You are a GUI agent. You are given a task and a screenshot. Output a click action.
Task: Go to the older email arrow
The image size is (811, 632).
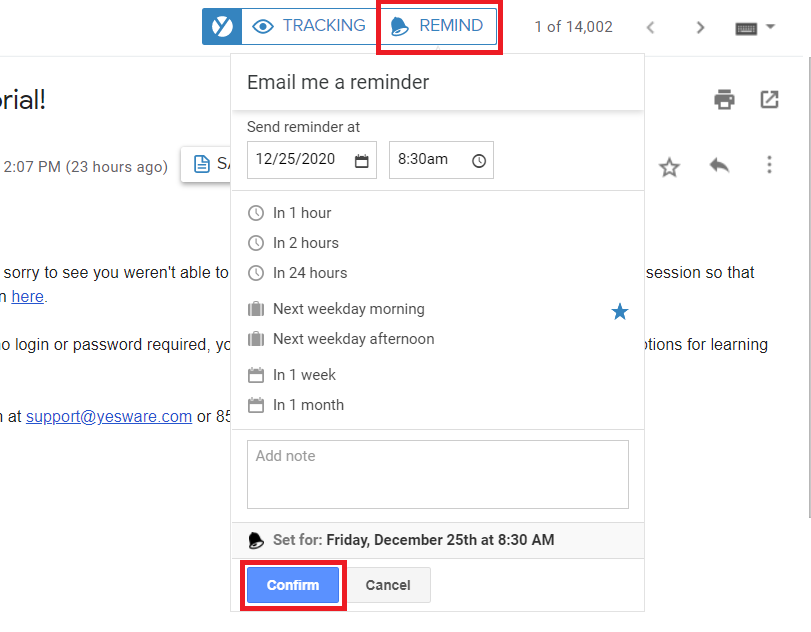click(700, 28)
